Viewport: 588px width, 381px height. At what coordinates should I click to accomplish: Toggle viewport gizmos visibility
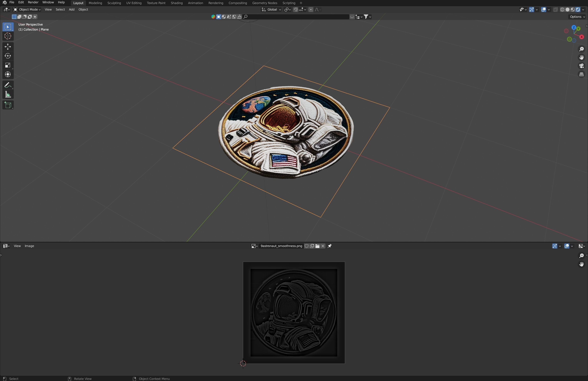click(x=532, y=10)
